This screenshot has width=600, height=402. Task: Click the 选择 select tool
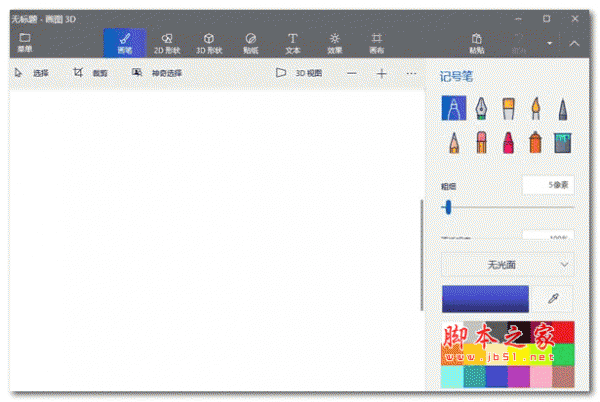coord(32,73)
